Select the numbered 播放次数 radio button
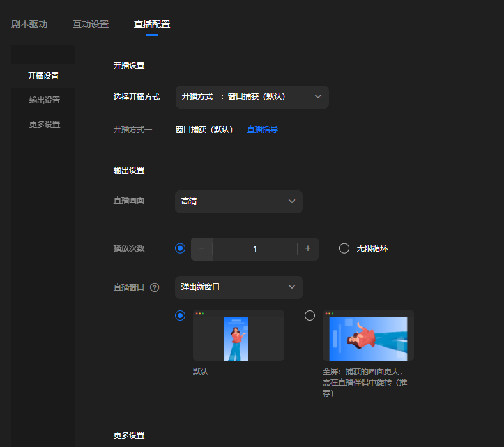Image resolution: width=504 pixels, height=447 pixels. [180, 248]
